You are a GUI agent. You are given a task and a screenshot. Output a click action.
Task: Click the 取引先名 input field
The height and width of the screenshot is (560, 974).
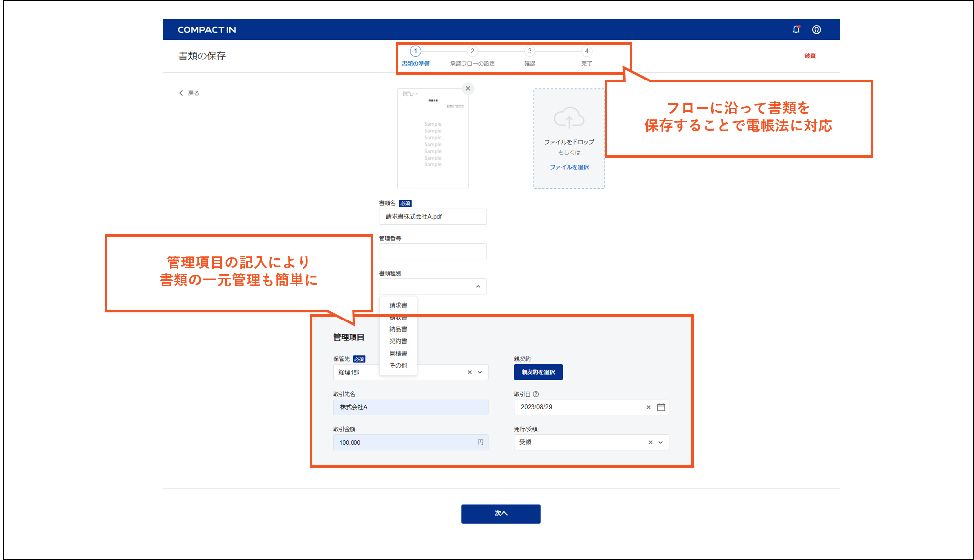[408, 407]
